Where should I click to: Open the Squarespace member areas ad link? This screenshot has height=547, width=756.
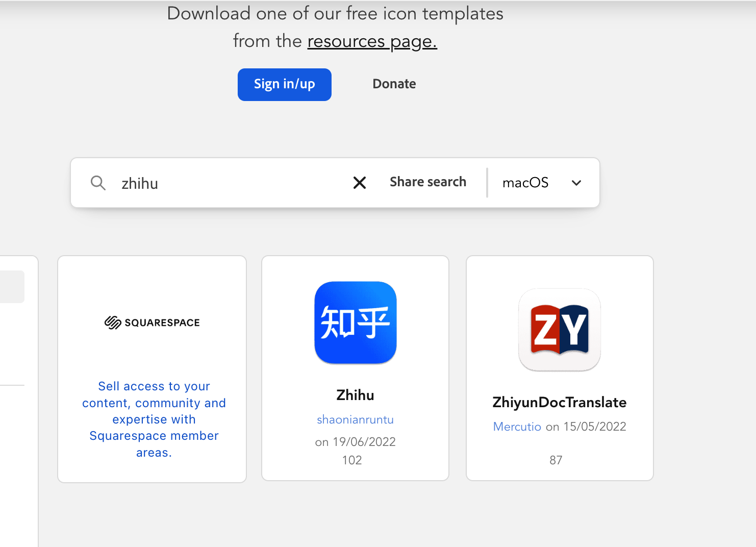(154, 419)
